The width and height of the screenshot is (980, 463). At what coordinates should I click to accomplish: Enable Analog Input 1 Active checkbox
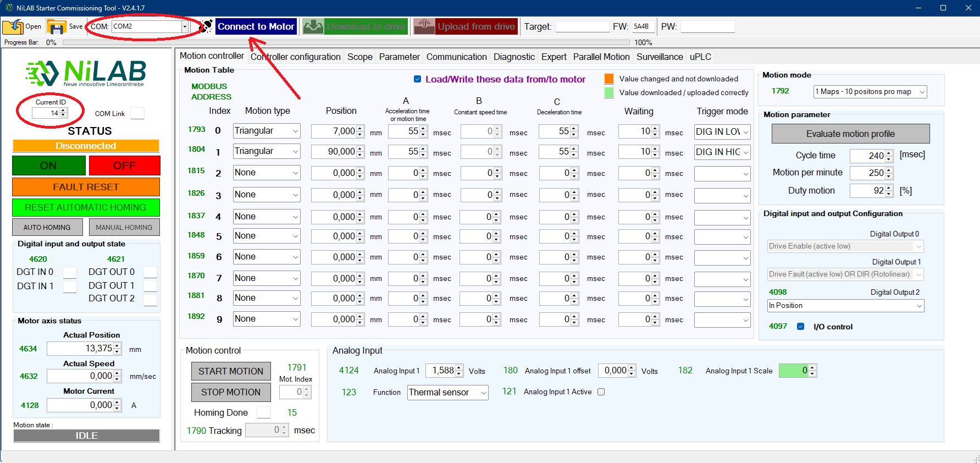[601, 392]
